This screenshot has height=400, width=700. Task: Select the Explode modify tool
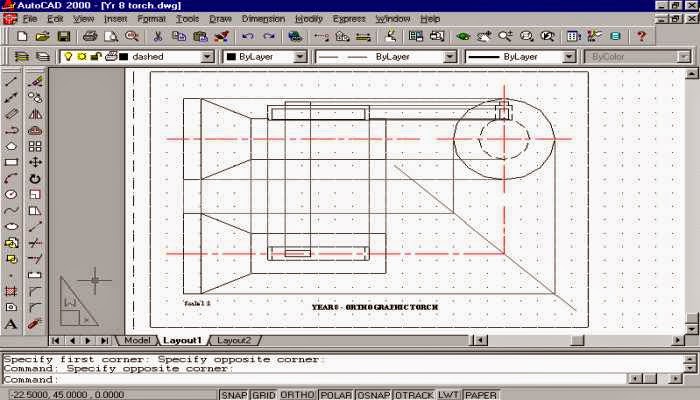pyautogui.click(x=35, y=324)
